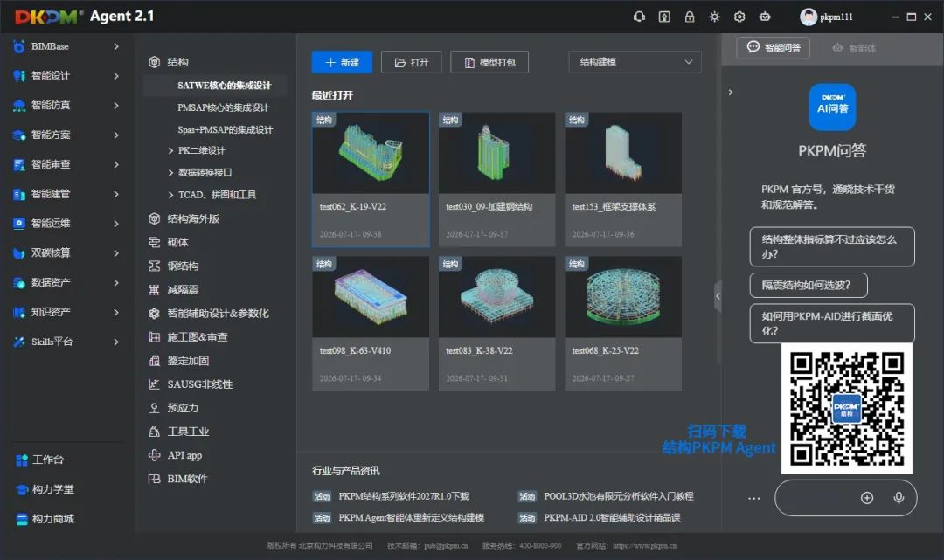Click the 智能建管 sidebar icon
Screen dimensions: 944x560
point(19,194)
